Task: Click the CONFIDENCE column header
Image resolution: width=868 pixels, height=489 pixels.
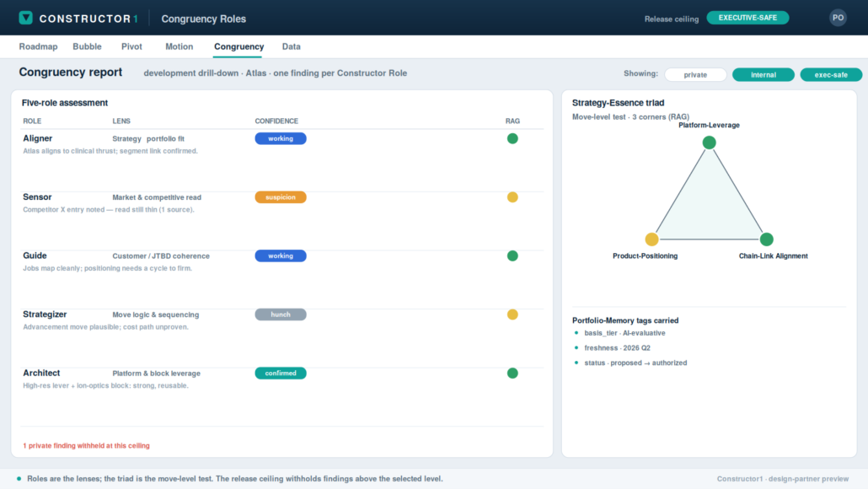Action: [x=276, y=121]
